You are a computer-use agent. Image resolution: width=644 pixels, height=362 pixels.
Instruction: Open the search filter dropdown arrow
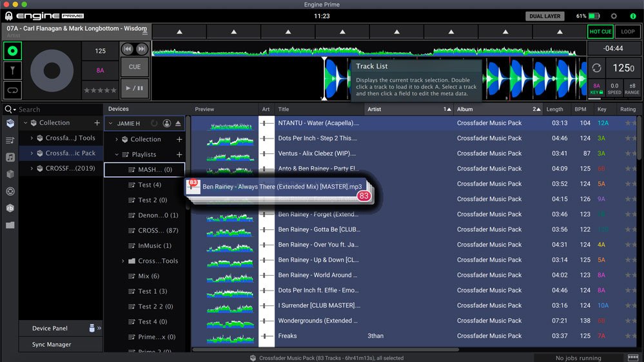[x=14, y=110]
